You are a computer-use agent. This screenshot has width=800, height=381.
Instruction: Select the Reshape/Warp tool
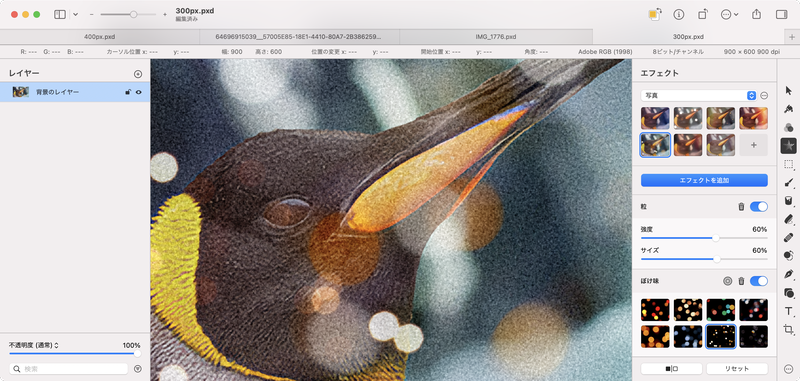(x=788, y=256)
